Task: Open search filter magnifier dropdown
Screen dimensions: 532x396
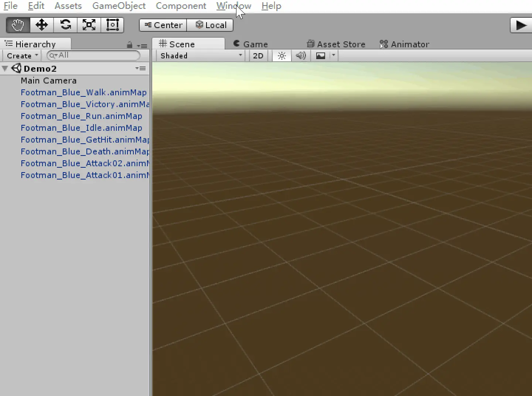Action: [54, 55]
